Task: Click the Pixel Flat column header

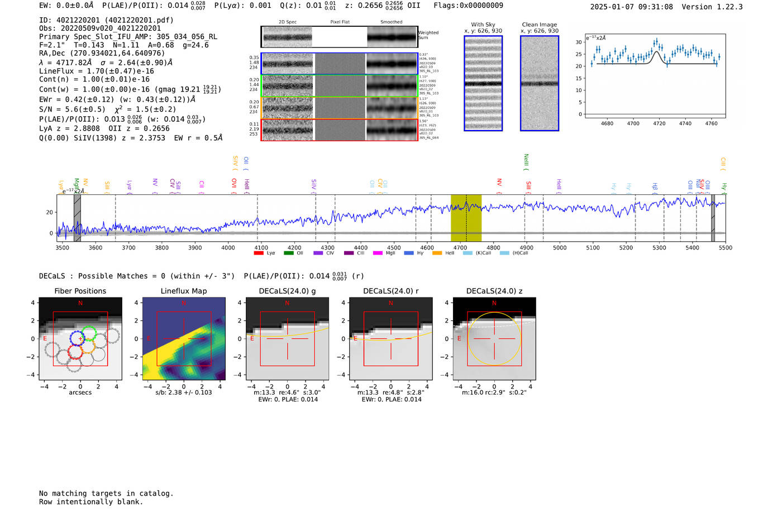Action: tap(340, 22)
